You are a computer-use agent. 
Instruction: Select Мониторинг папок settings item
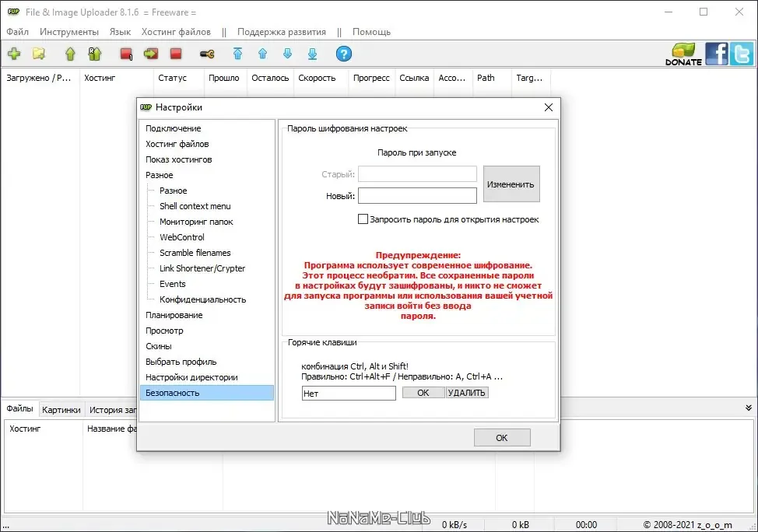pyautogui.click(x=196, y=222)
